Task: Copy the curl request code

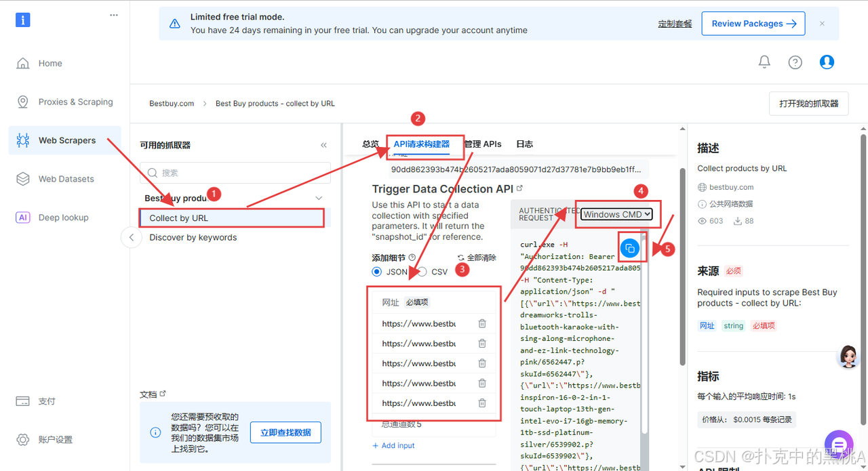Action: (x=629, y=248)
